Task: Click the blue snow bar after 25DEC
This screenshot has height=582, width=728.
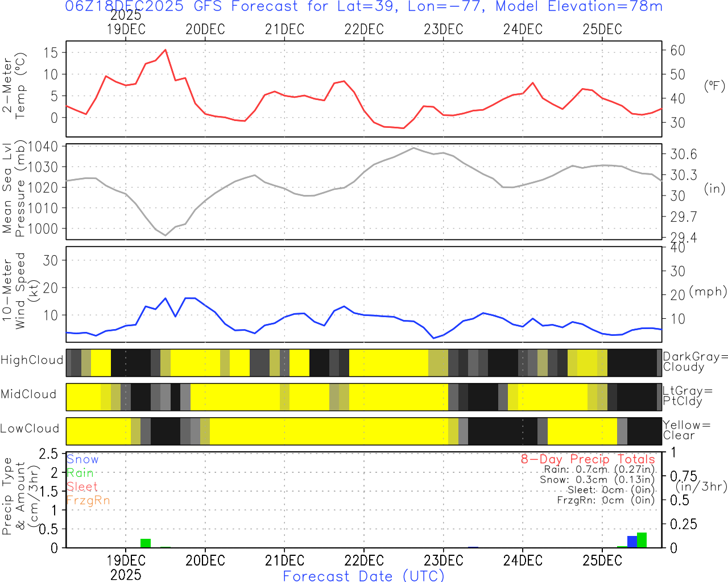Action: 632,541
